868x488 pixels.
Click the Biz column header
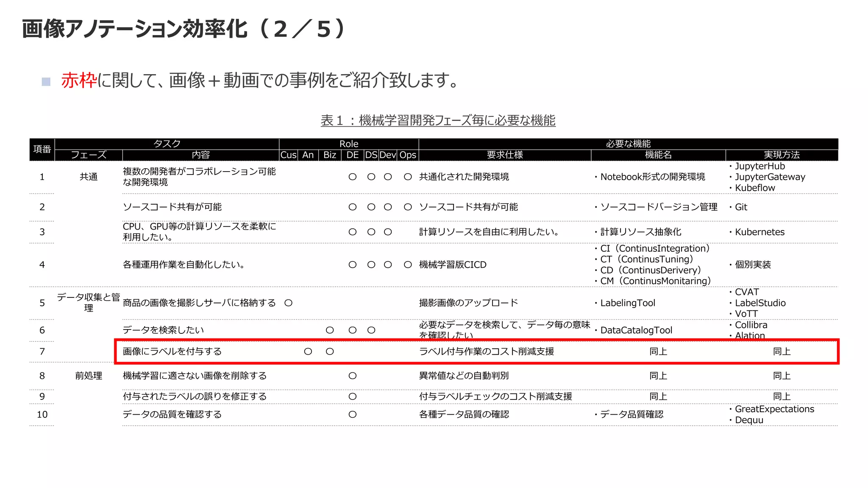pyautogui.click(x=330, y=155)
